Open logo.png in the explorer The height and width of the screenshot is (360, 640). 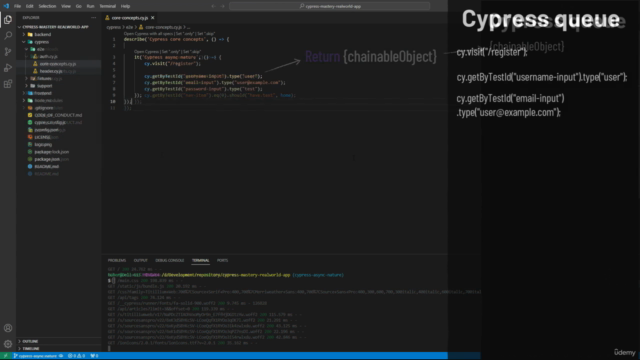tap(43, 144)
